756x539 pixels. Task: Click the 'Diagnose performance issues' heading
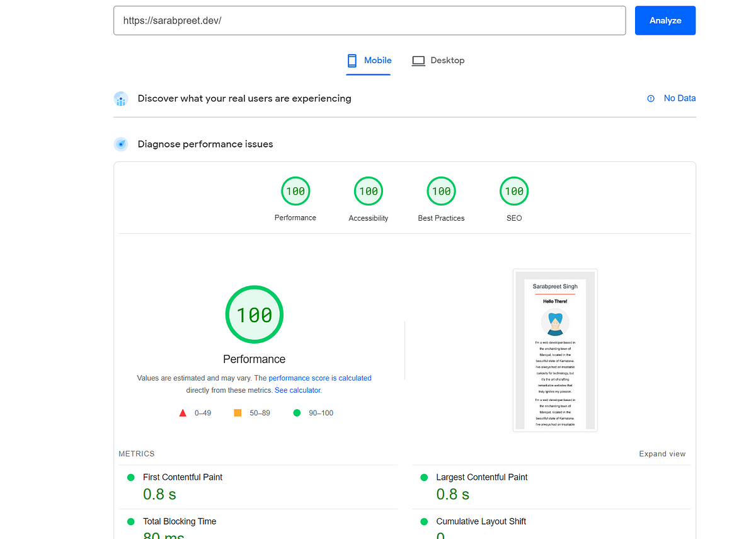[x=205, y=144]
